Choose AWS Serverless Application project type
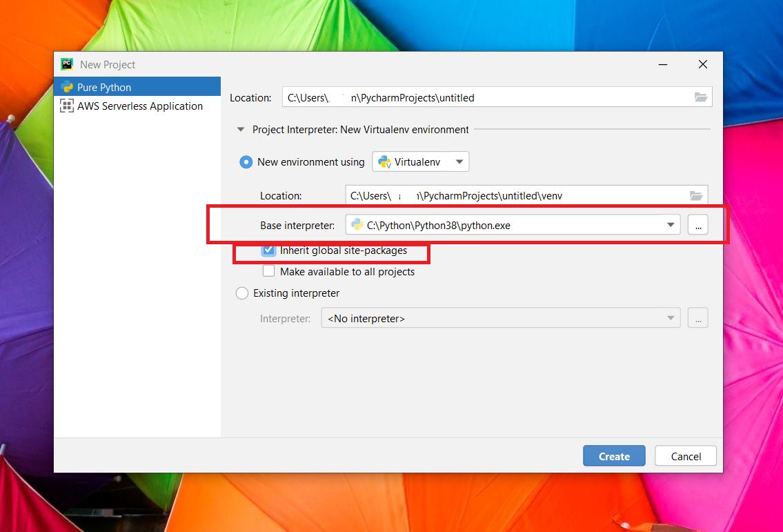The width and height of the screenshot is (783, 532). click(x=139, y=106)
